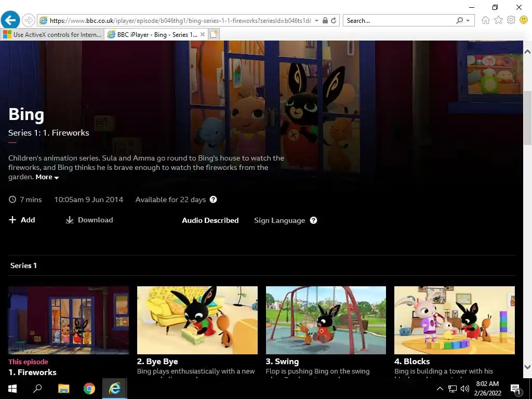Click the refresh icon in address bar
This screenshot has height=399, width=532.
[x=334, y=20]
